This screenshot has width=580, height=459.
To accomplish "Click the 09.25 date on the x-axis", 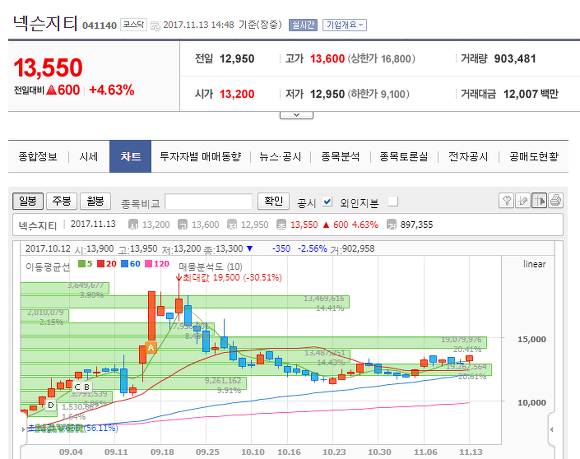I will click(208, 452).
